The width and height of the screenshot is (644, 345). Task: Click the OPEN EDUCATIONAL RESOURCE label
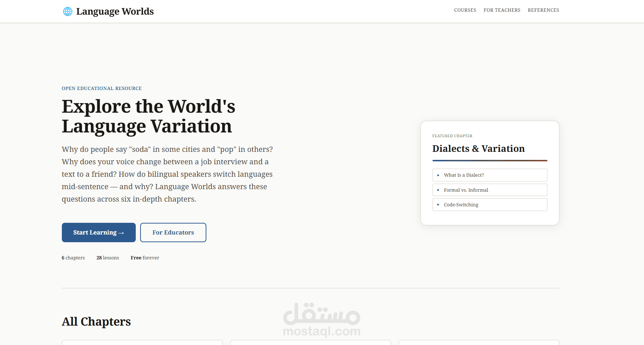101,88
